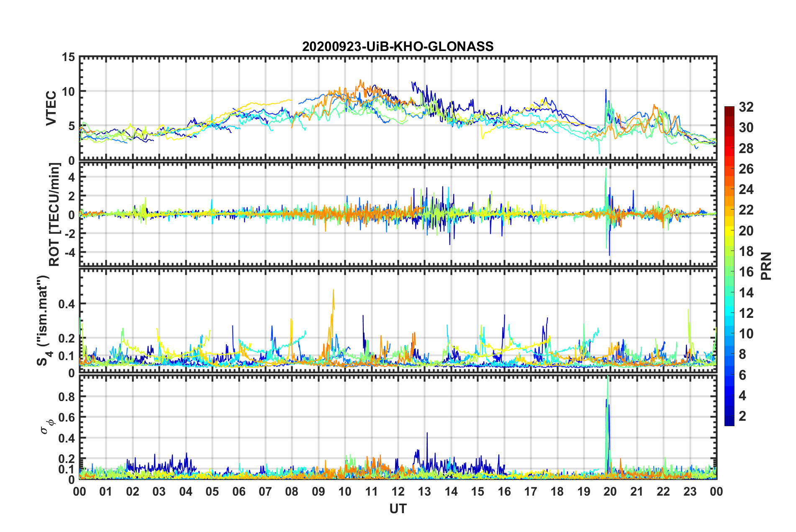Pick the orange color at colorbar value 24
This screenshot has width=796, height=532.
pyautogui.click(x=729, y=190)
